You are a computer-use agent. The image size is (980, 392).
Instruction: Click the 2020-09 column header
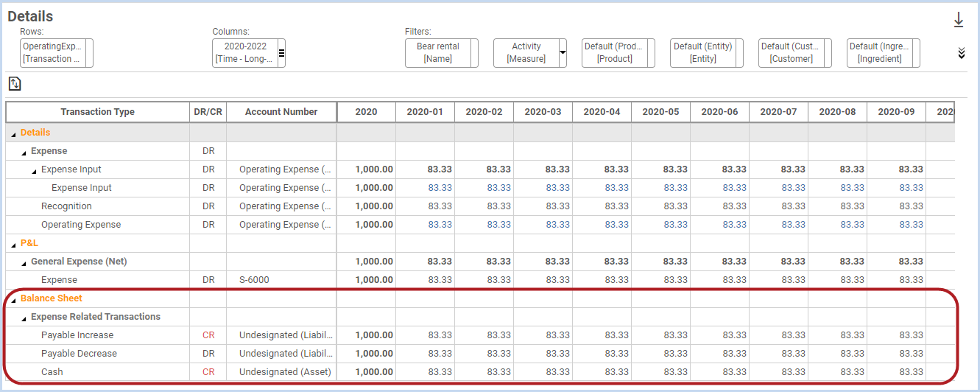[x=896, y=112]
